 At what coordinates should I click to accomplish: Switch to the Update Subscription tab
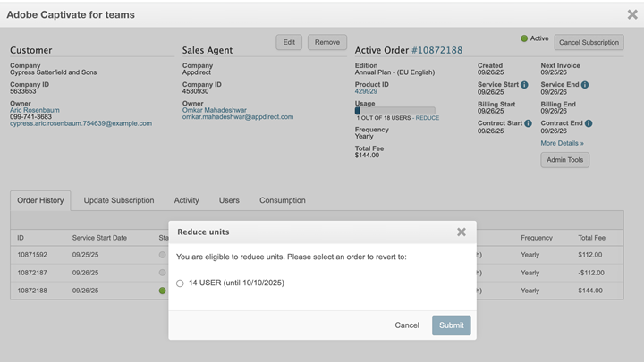click(x=119, y=200)
